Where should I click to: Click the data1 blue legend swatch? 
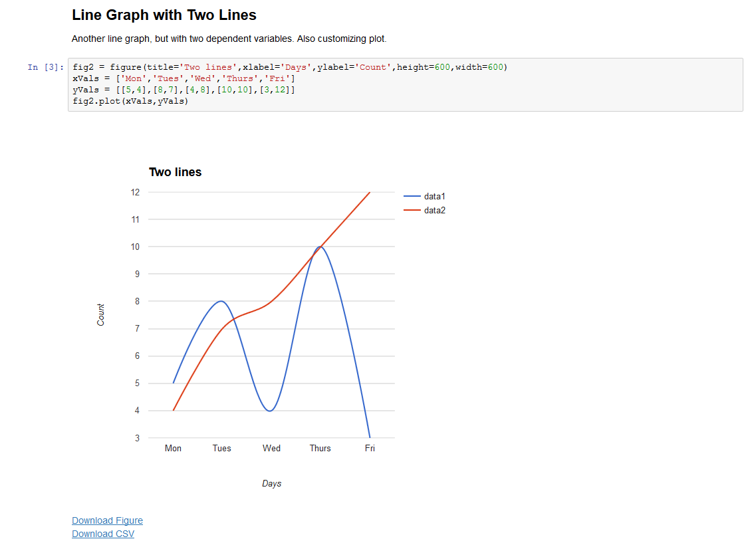point(412,196)
